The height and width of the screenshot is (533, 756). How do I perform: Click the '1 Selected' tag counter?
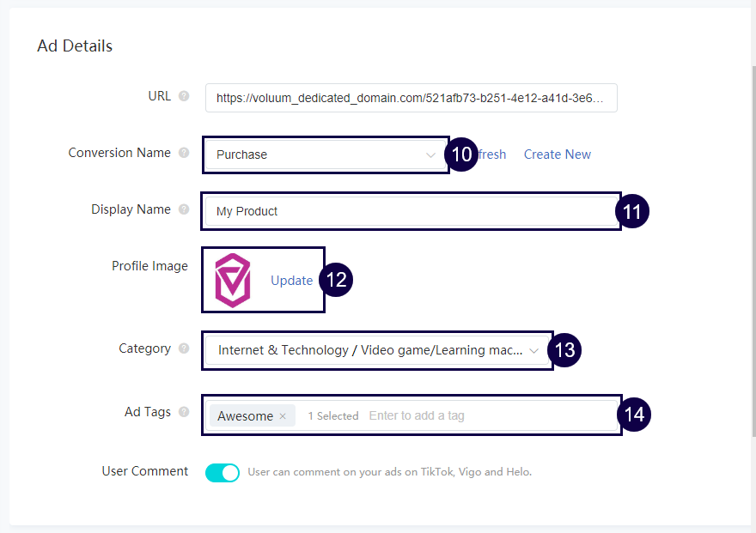[332, 416]
